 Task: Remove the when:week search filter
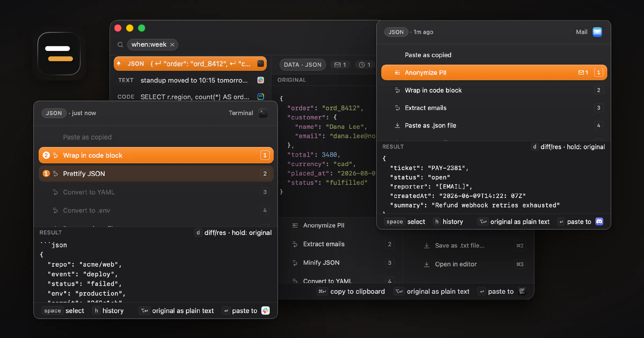(172, 45)
